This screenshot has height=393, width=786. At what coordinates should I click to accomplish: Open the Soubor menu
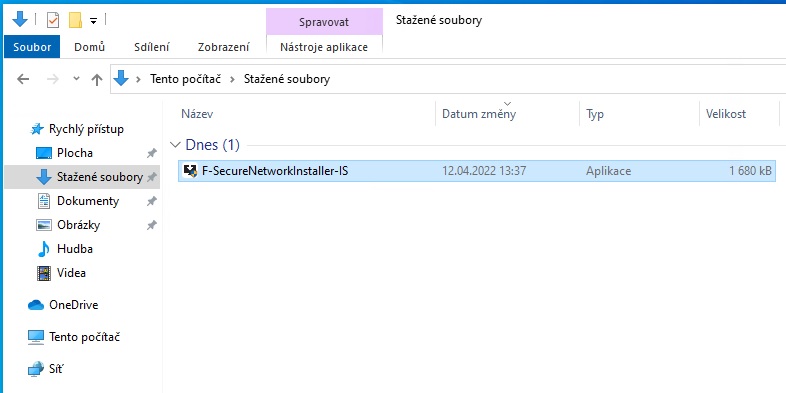tap(32, 47)
